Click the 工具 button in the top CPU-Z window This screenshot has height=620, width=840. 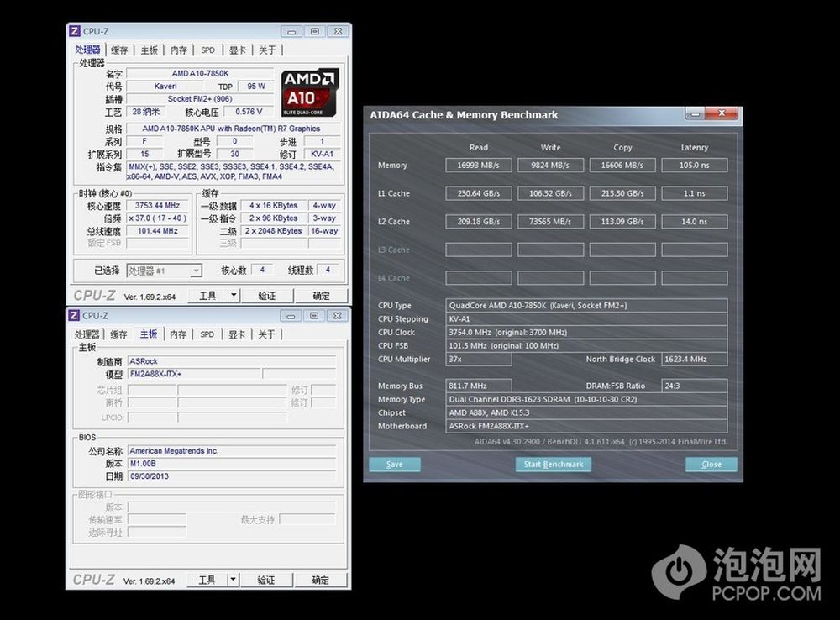(x=207, y=295)
